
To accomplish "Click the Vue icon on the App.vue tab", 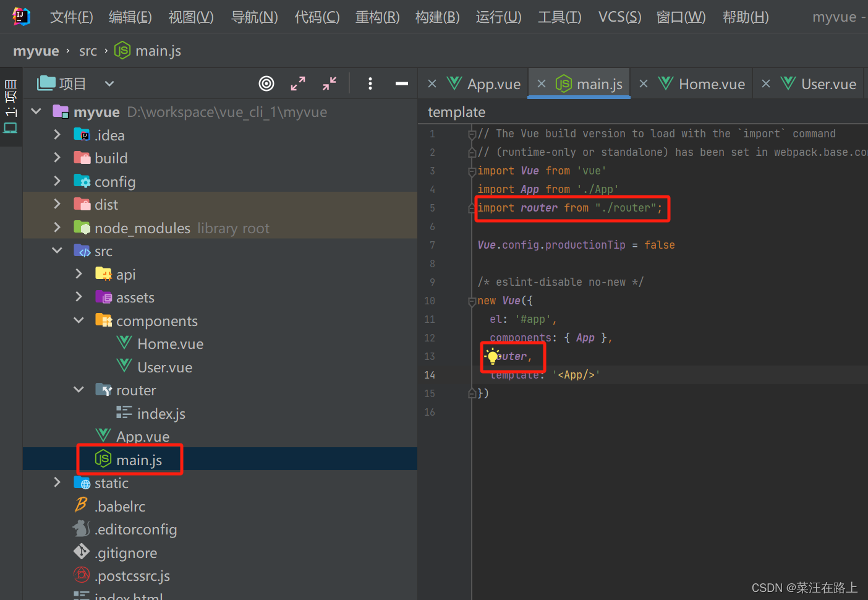I will 455,83.
